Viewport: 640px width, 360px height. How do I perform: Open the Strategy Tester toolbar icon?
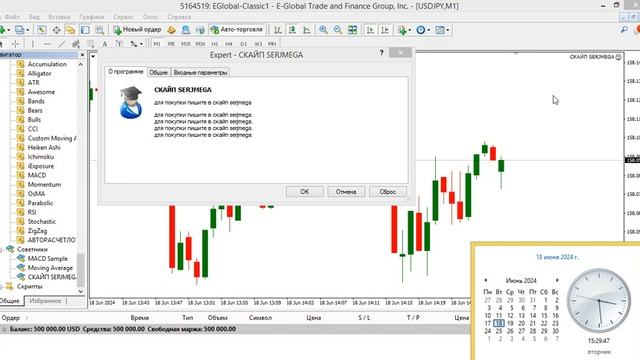[100, 30]
